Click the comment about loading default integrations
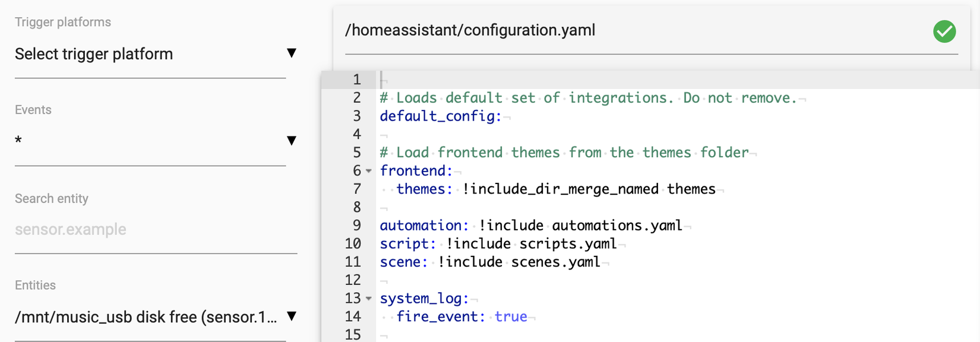 [588, 98]
